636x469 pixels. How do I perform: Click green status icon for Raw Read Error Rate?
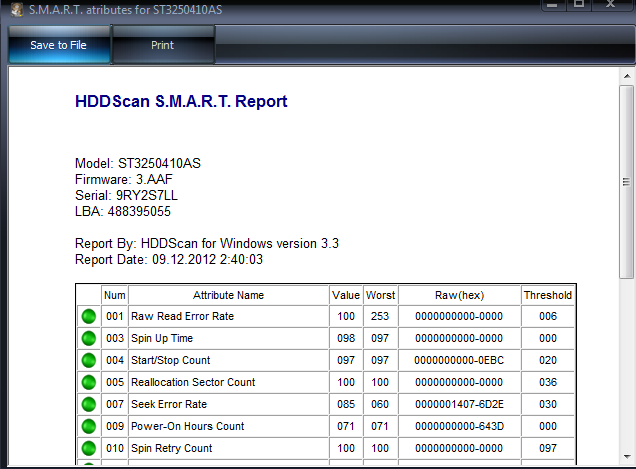tap(89, 316)
